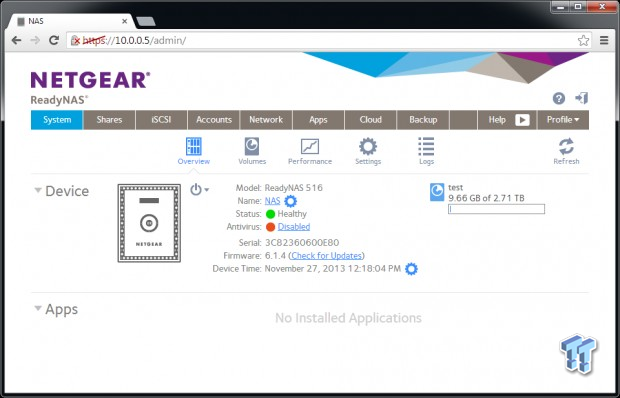The height and width of the screenshot is (398, 620).
Task: Click the green Healthy status indicator
Action: click(x=270, y=214)
